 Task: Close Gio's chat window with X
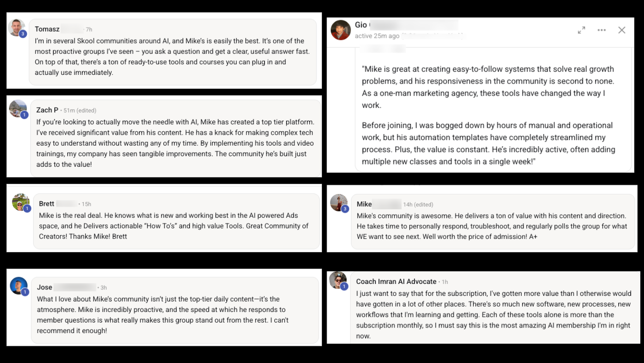pos(622,30)
